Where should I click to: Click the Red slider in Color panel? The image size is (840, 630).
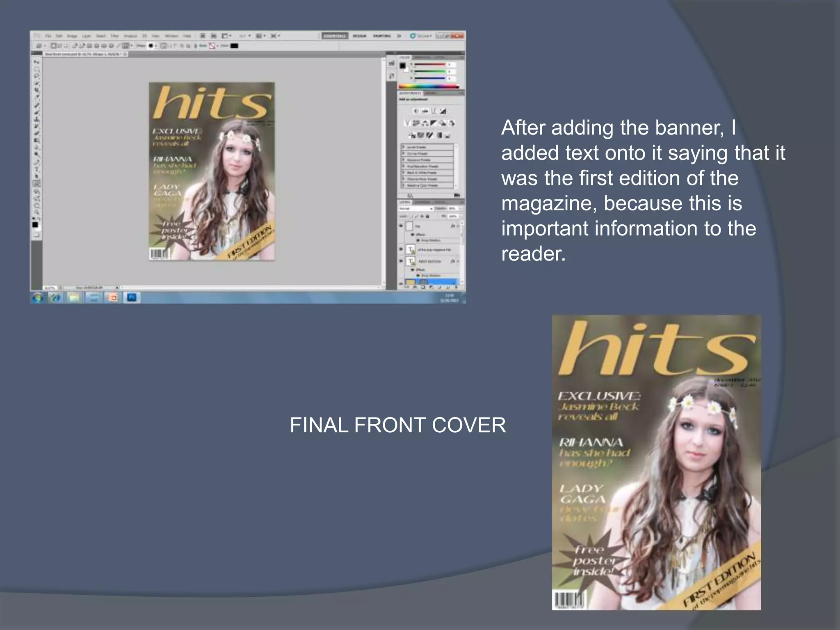tap(430, 64)
